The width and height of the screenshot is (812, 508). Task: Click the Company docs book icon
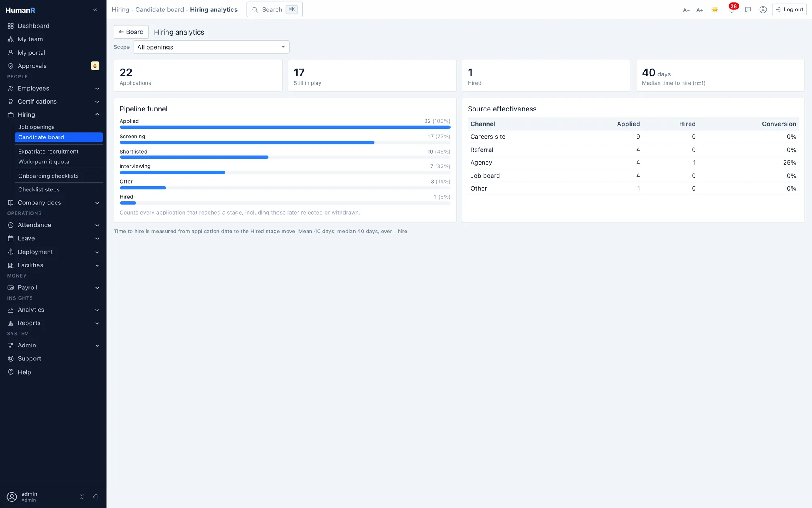[x=11, y=203]
